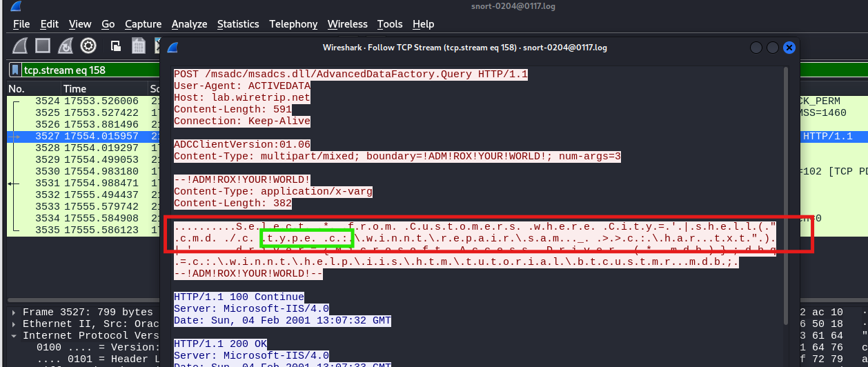The height and width of the screenshot is (367, 868).
Task: Click the Content-Length: 591 line
Action: click(x=233, y=109)
